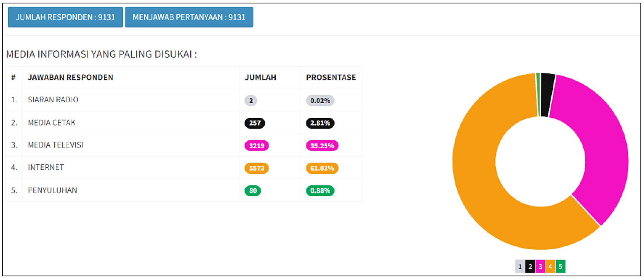
Task: Select orange legend swatch number 4
Action: (550, 266)
